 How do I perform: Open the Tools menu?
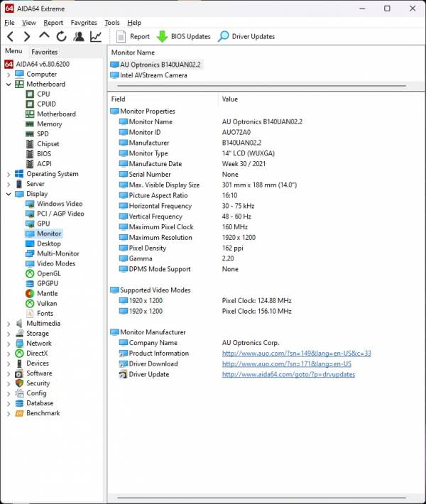[x=112, y=23]
